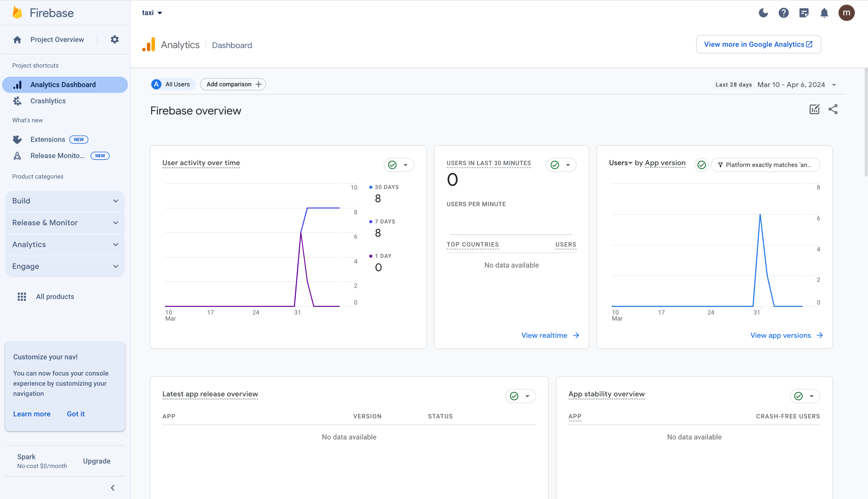Open the date range dropdown
Screen dimensions: 868x499
click(x=834, y=85)
